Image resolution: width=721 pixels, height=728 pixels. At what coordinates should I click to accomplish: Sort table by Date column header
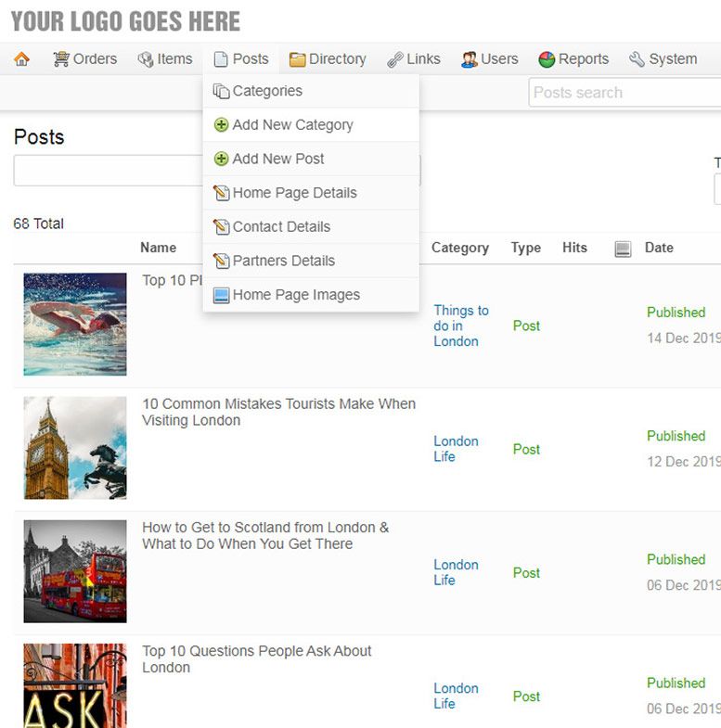point(659,248)
